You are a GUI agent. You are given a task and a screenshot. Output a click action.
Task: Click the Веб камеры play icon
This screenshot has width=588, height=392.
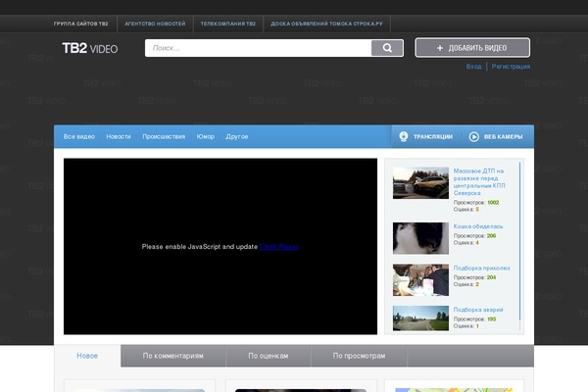[474, 137]
